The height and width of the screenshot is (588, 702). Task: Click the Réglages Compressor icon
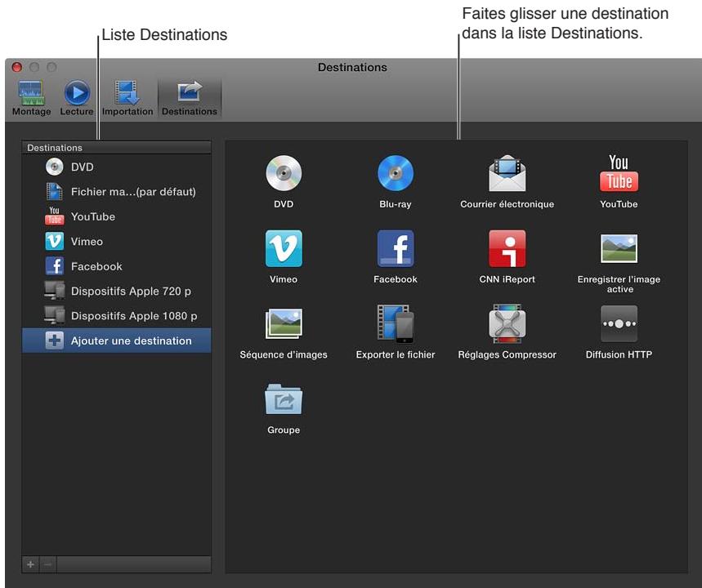tap(507, 323)
